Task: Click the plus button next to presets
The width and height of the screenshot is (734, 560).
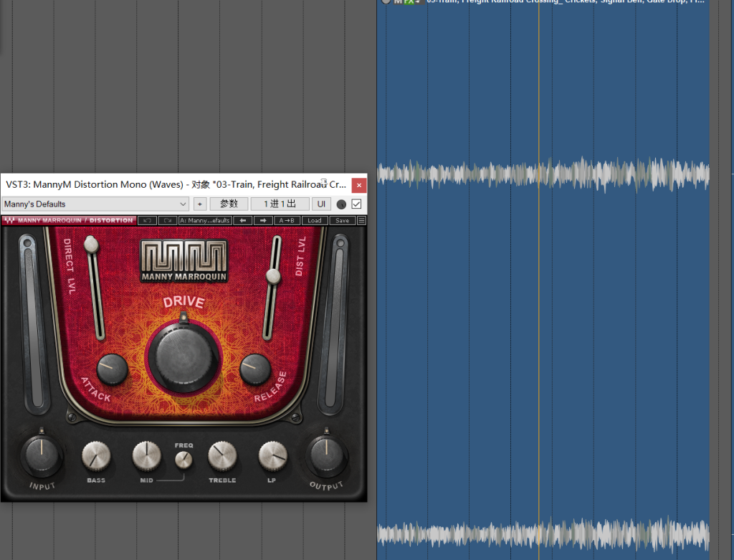Action: pos(200,204)
